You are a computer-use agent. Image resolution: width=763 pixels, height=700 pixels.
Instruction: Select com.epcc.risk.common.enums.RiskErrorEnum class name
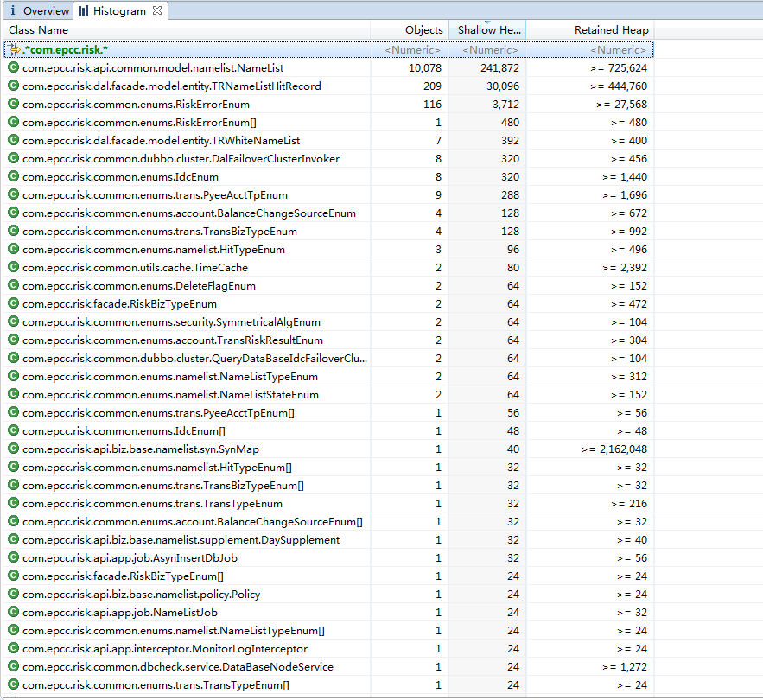coord(136,105)
